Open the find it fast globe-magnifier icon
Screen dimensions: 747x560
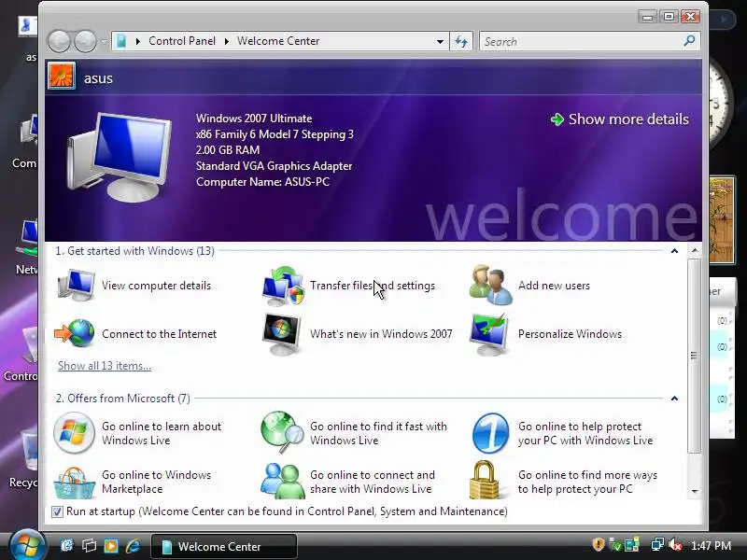click(x=282, y=432)
